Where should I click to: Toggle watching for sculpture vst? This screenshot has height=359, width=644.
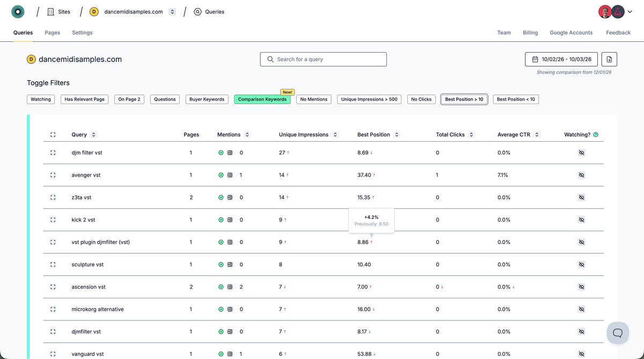pos(581,265)
